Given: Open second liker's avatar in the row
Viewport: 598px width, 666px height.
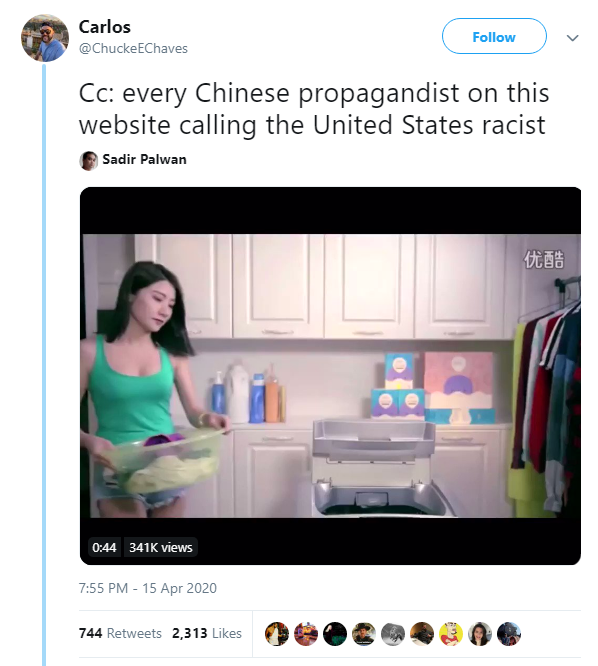Looking at the screenshot, I should coord(306,634).
